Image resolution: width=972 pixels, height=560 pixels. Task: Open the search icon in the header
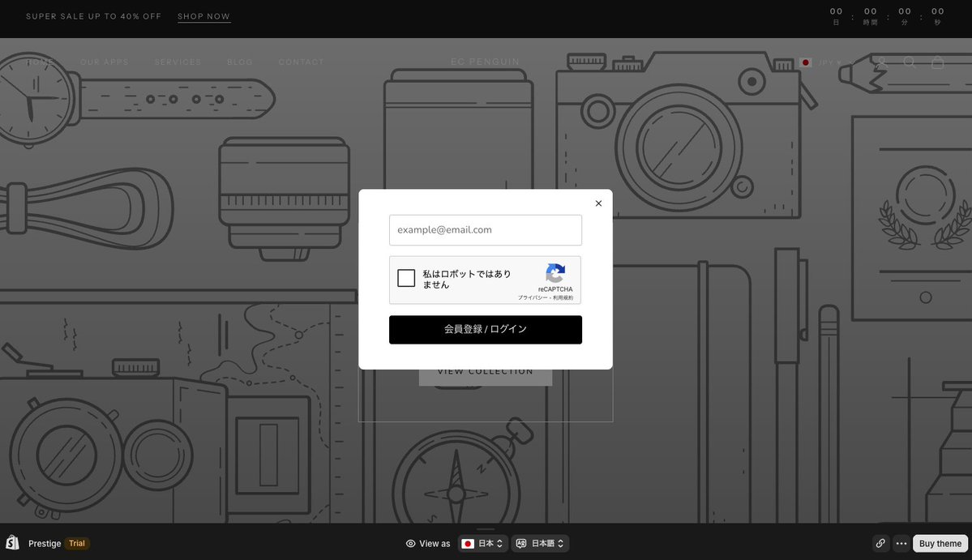tap(909, 61)
